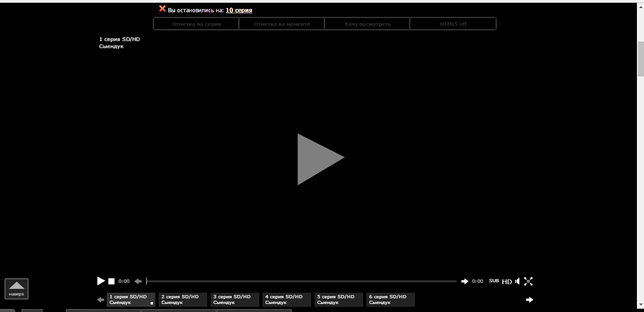Toggle the Хочу посмотреть option
Image resolution: width=644 pixels, height=312 pixels.
pos(367,23)
